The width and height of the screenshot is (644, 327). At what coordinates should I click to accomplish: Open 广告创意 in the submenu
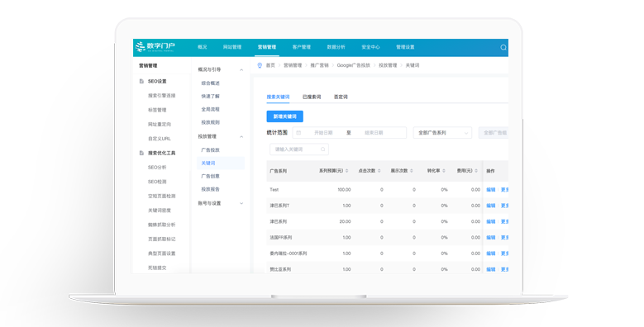pos(210,176)
